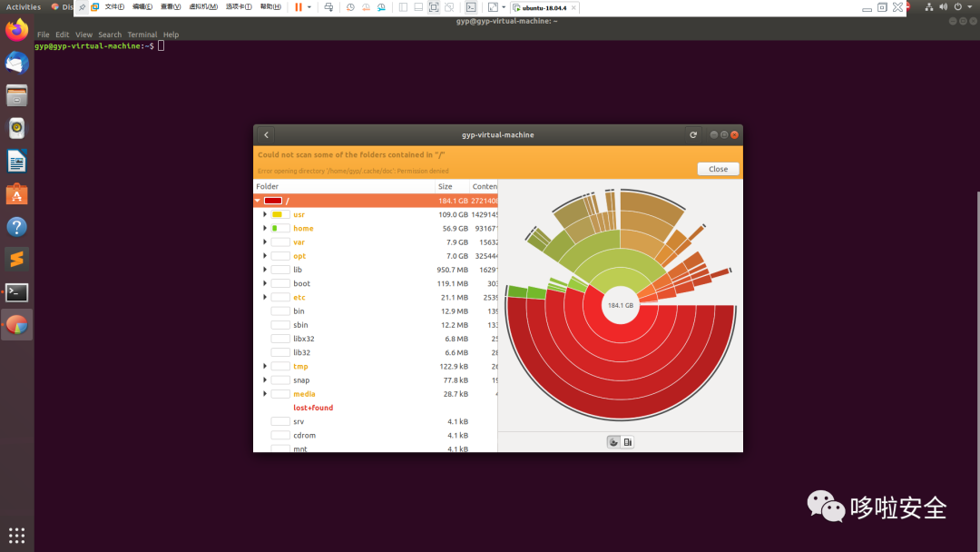Screen dimensions: 980x552
Task: Open the VMware console view icon
Action: coord(471,7)
